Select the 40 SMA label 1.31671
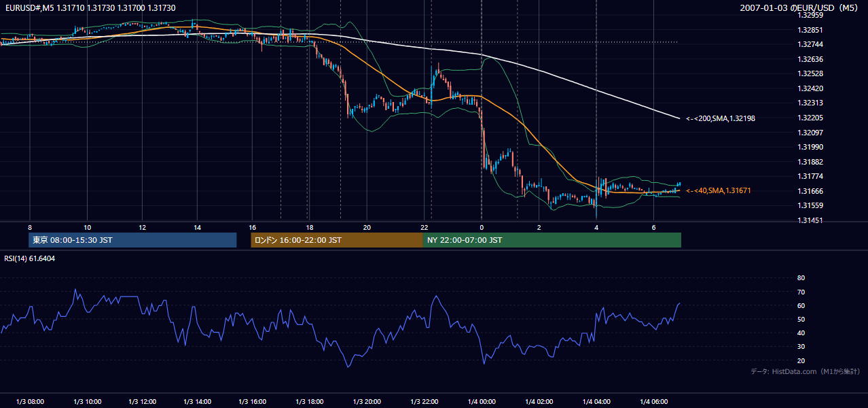Image resolution: width=868 pixels, height=408 pixels. (718, 190)
